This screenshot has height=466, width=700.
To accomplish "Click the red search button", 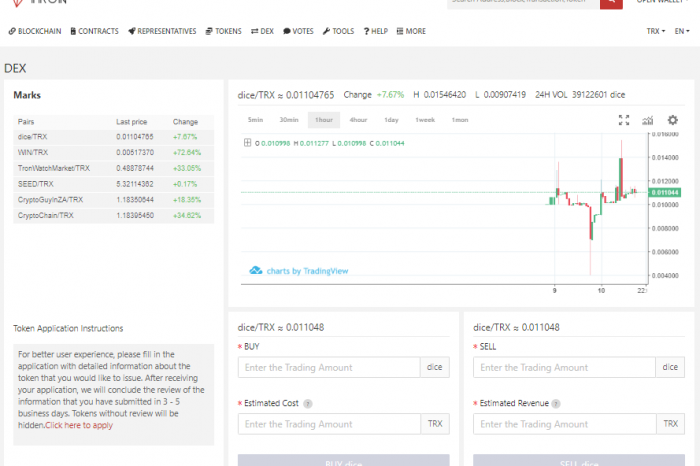I will [x=611, y=3].
